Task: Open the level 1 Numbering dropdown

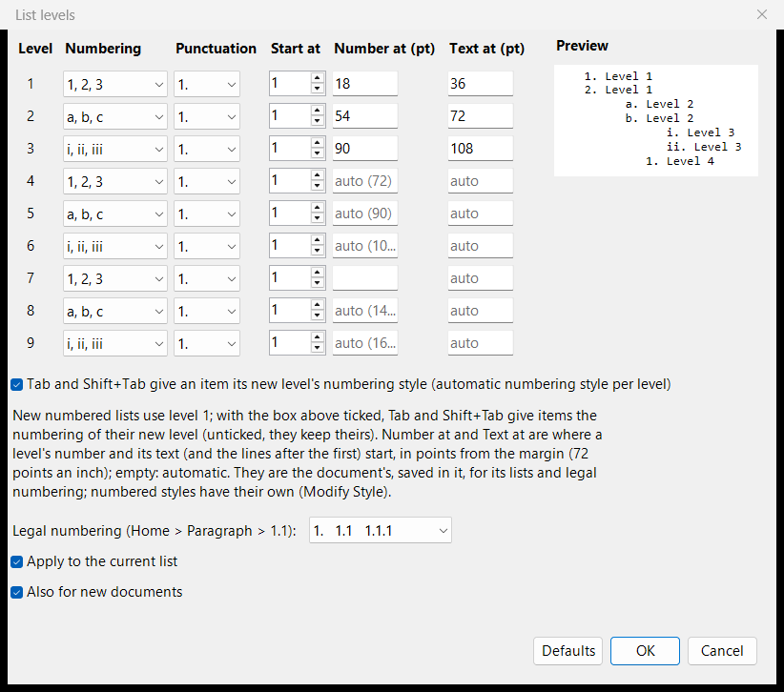Action: pos(115,84)
